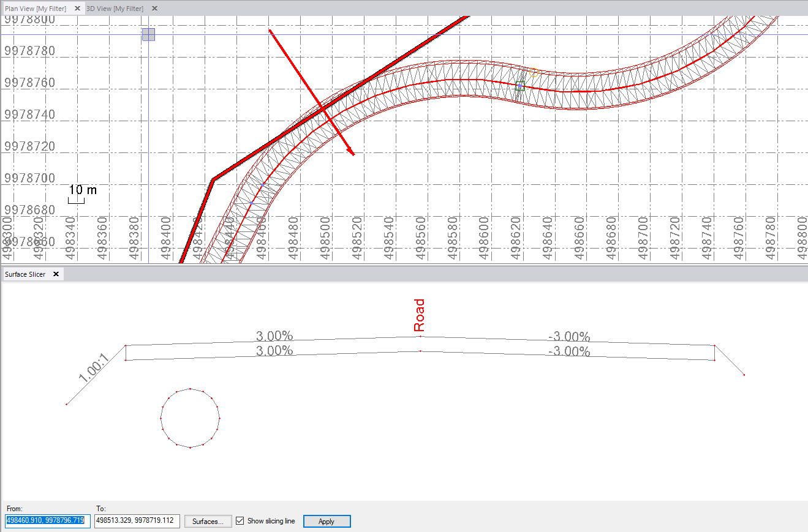Close the Plan View tab
The height and width of the screenshot is (532, 808).
click(x=77, y=9)
